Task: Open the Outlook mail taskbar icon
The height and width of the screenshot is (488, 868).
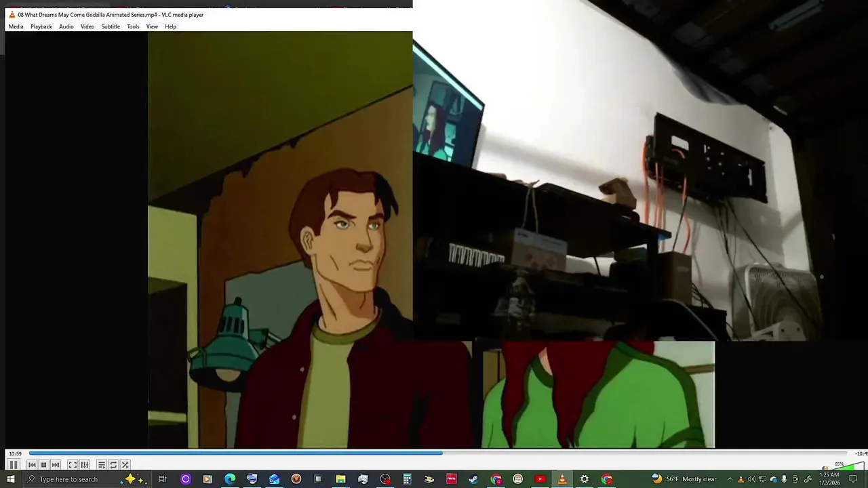Action: [x=274, y=479]
